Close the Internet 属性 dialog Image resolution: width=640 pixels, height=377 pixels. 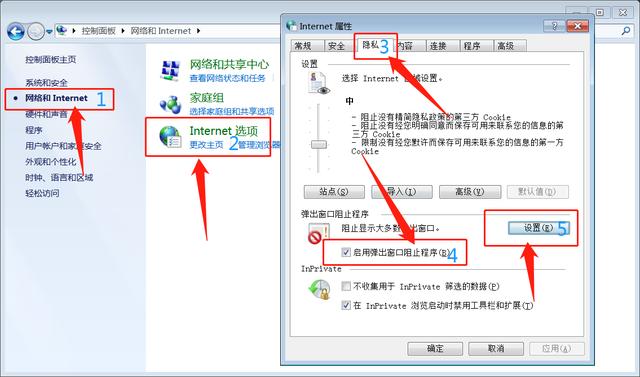(x=578, y=26)
